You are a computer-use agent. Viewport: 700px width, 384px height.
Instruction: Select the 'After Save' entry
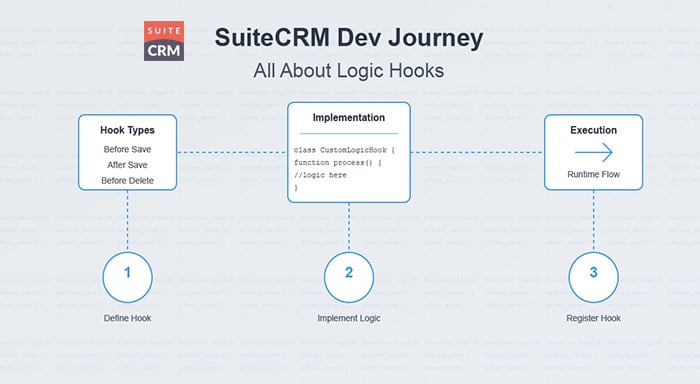[x=127, y=165]
